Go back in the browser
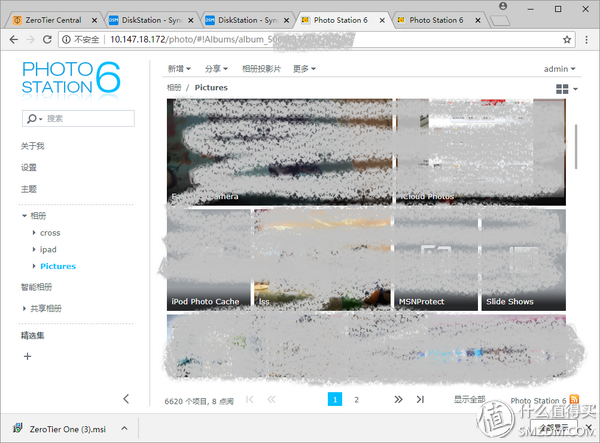Screen dimensions: 600x443 tap(13, 39)
